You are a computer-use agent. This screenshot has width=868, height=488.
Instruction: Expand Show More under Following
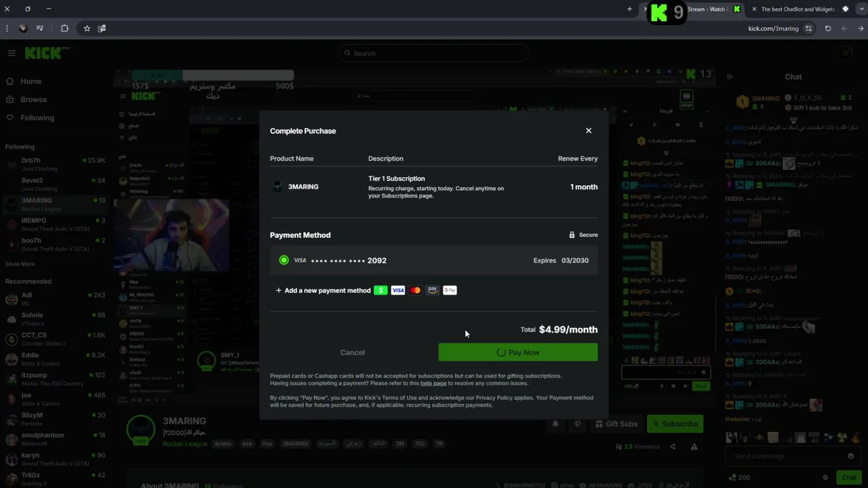click(20, 264)
